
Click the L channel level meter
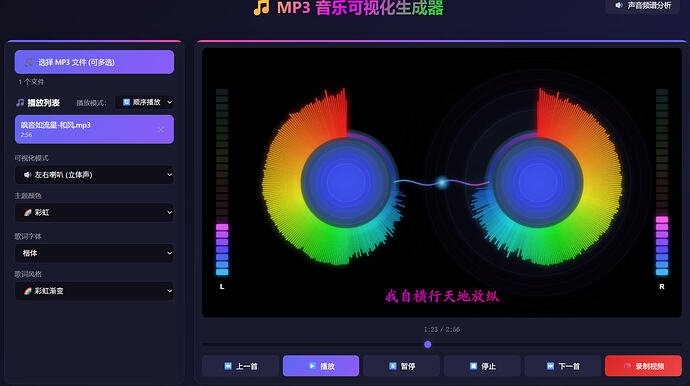click(x=222, y=182)
